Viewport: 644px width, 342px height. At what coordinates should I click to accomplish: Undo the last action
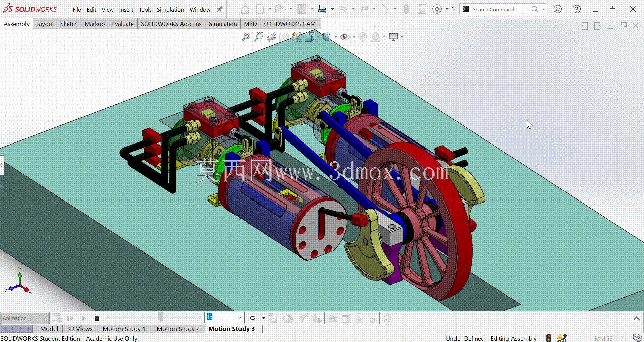[343, 9]
